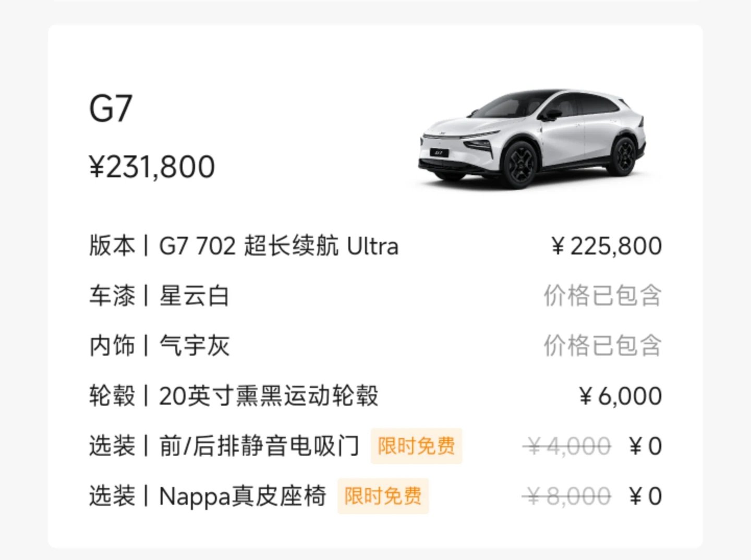This screenshot has height=560, width=751.
Task: Click the ¥0 price for Nappa真皮座椅
Action: pos(646,496)
